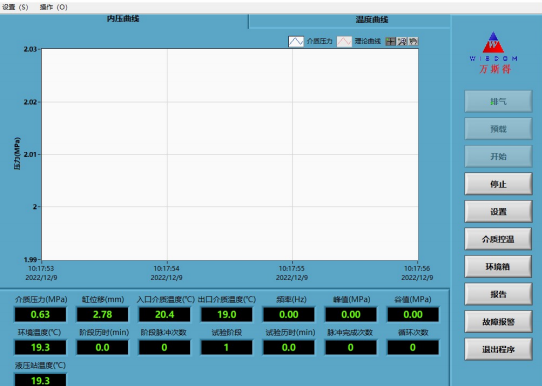Click the 理论曲线 red plot legend icon

[344, 41]
